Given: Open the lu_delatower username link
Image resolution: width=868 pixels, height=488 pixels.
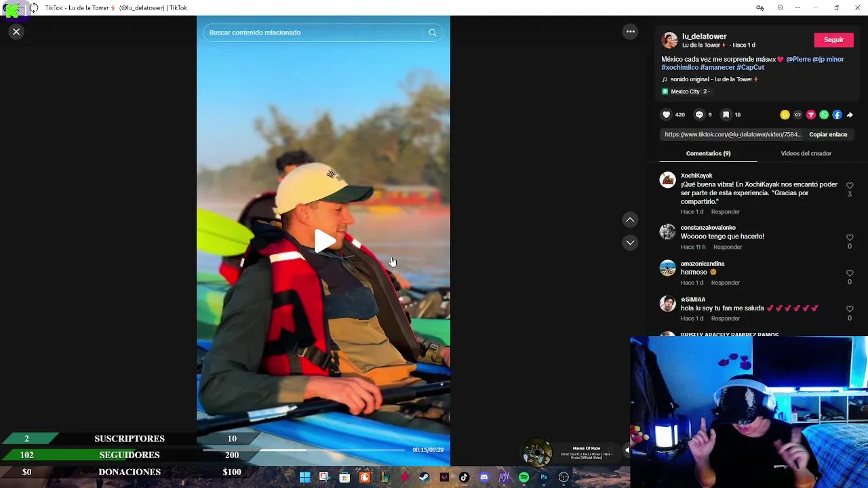Looking at the screenshot, I should click(x=704, y=36).
